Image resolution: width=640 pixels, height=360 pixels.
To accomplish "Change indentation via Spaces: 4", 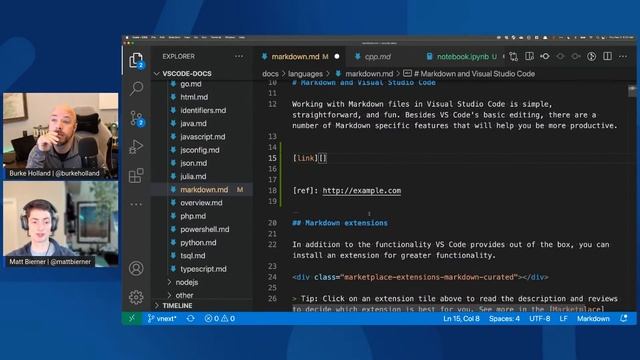I will [504, 318].
